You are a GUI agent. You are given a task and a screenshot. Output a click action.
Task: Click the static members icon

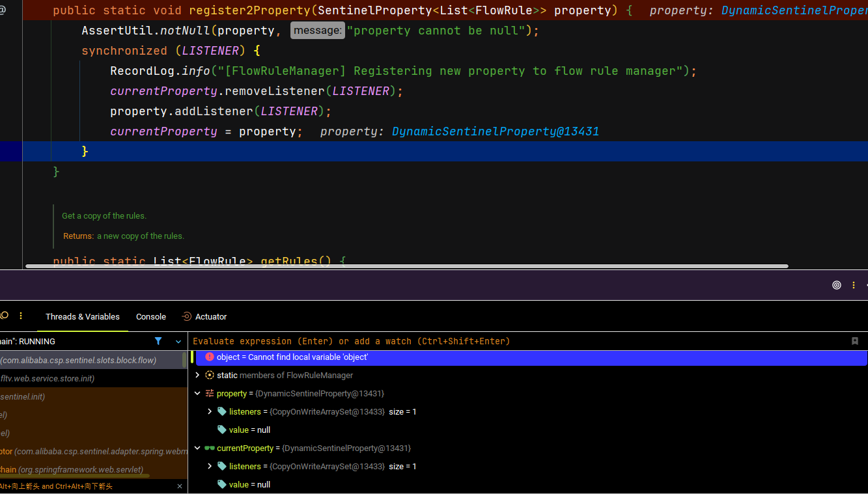[x=210, y=375]
